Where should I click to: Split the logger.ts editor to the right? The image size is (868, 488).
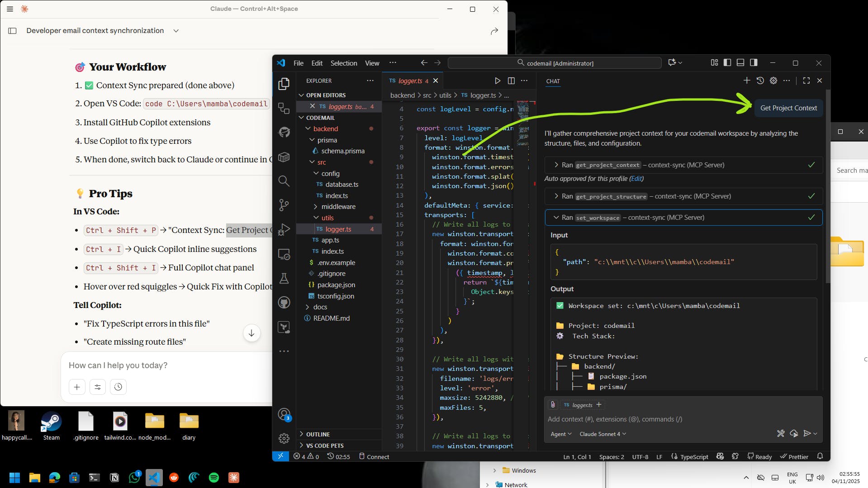[x=511, y=81]
